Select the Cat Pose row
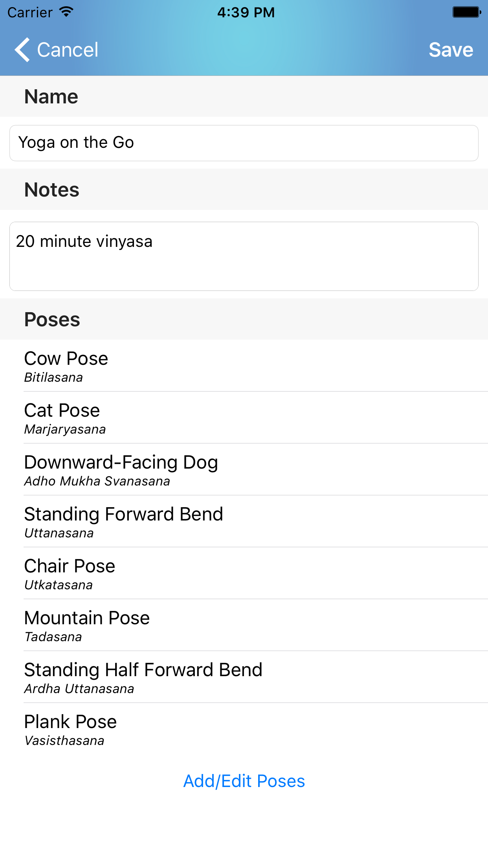The width and height of the screenshot is (488, 868). tap(244, 418)
